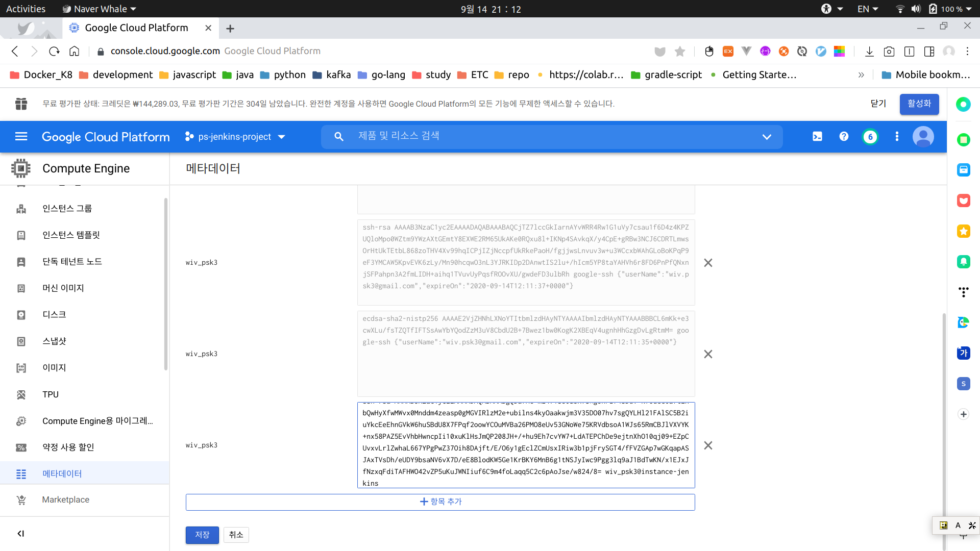Image resolution: width=980 pixels, height=551 pixels.
Task: Expand the search bar dropdown arrow
Action: 766,137
